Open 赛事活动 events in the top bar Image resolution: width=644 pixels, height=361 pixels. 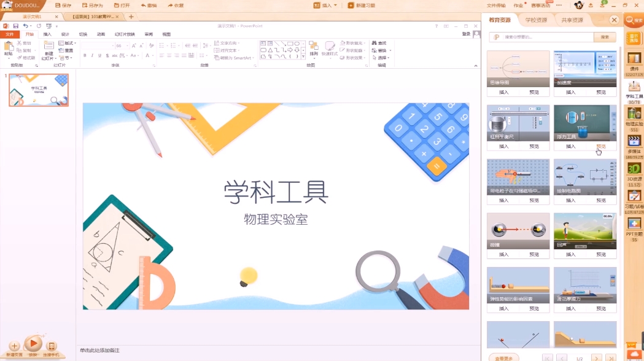point(540,6)
